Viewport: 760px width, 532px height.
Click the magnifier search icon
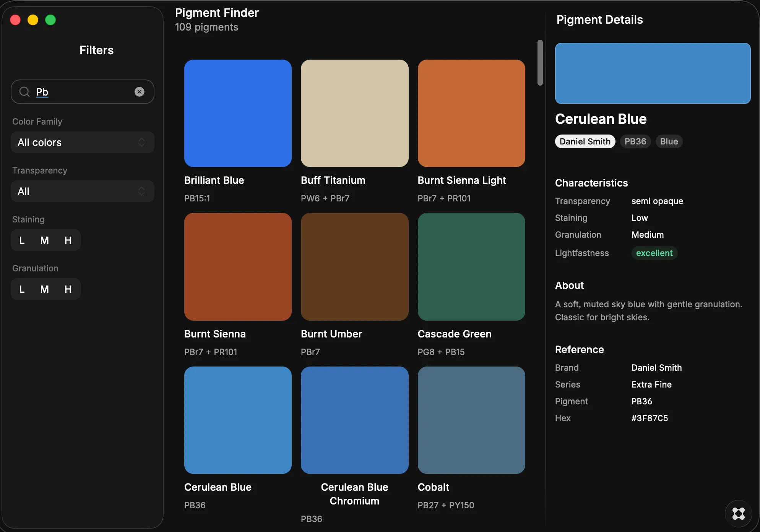click(x=24, y=92)
